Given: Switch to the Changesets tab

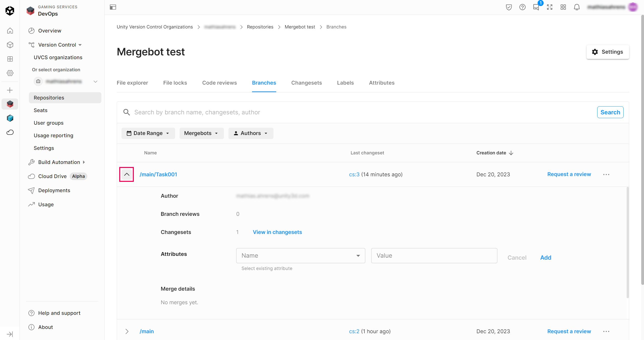Looking at the screenshot, I should tap(306, 83).
